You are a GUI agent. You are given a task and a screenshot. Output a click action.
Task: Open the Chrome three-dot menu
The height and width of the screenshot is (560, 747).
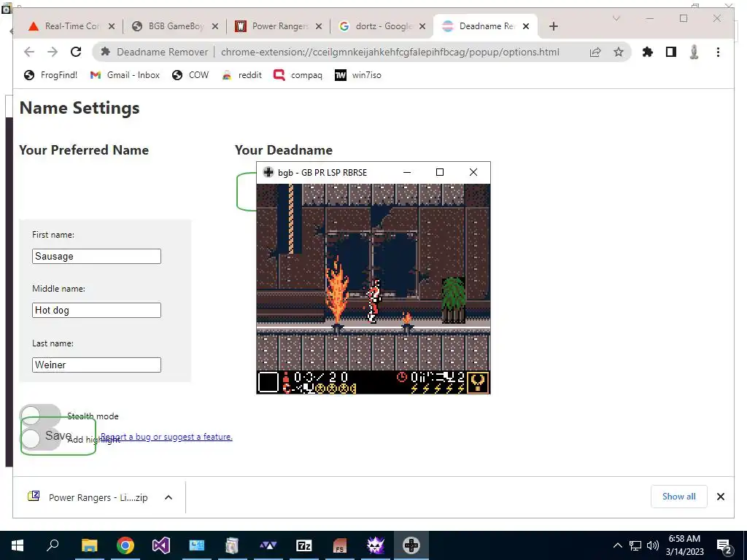[x=718, y=52]
